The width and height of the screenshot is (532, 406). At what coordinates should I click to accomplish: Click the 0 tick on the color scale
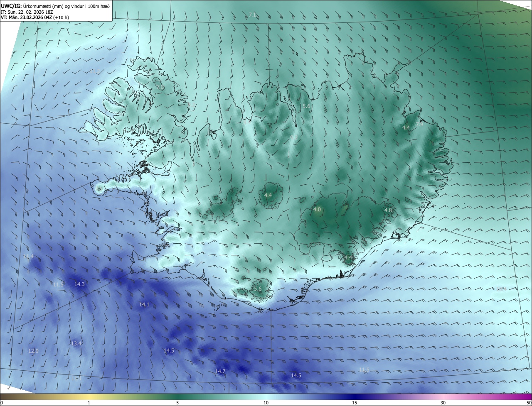(x=2, y=403)
